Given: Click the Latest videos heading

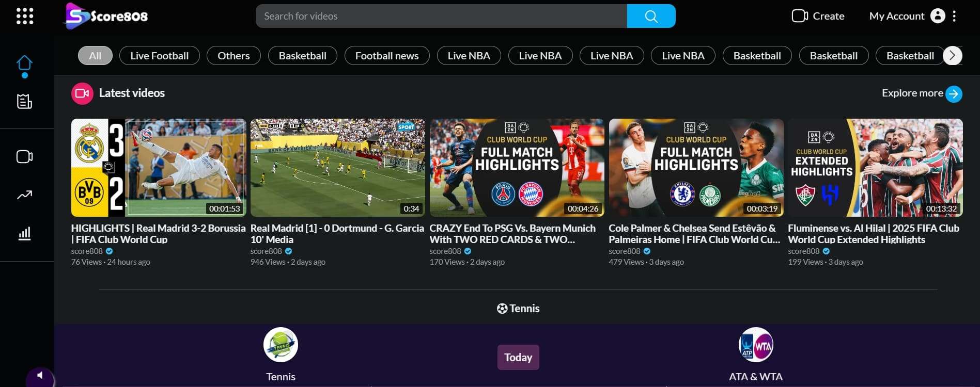Looking at the screenshot, I should [132, 93].
